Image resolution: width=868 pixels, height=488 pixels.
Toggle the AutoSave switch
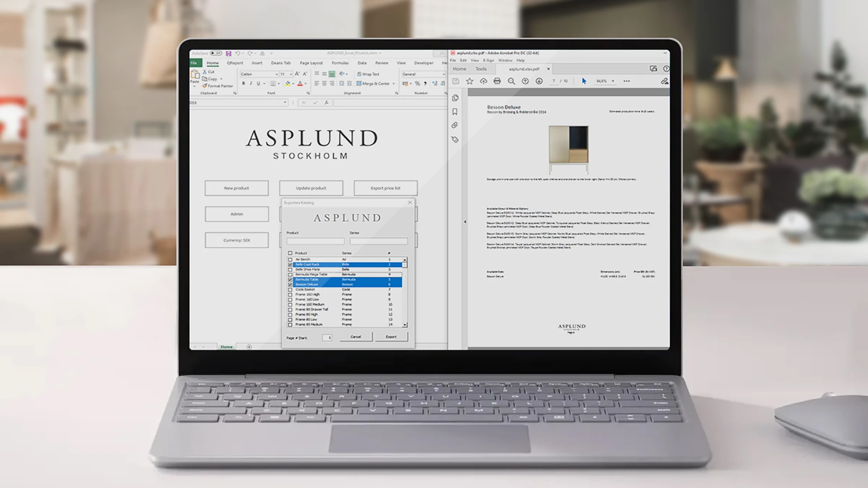(x=216, y=54)
